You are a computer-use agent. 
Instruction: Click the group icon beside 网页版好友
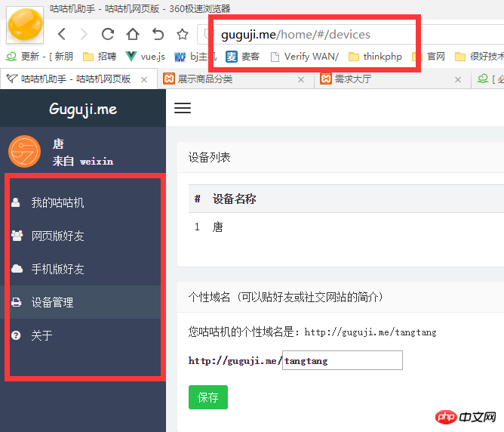tap(17, 236)
